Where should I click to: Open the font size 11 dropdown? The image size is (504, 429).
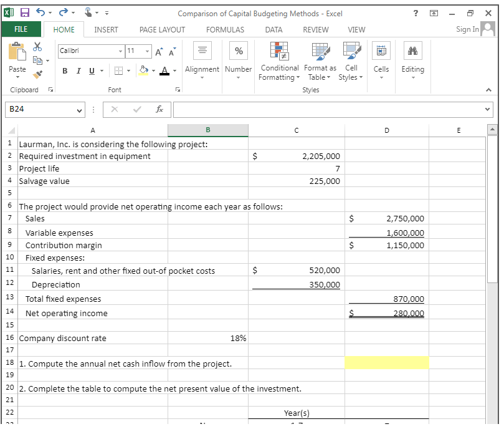pyautogui.click(x=147, y=51)
